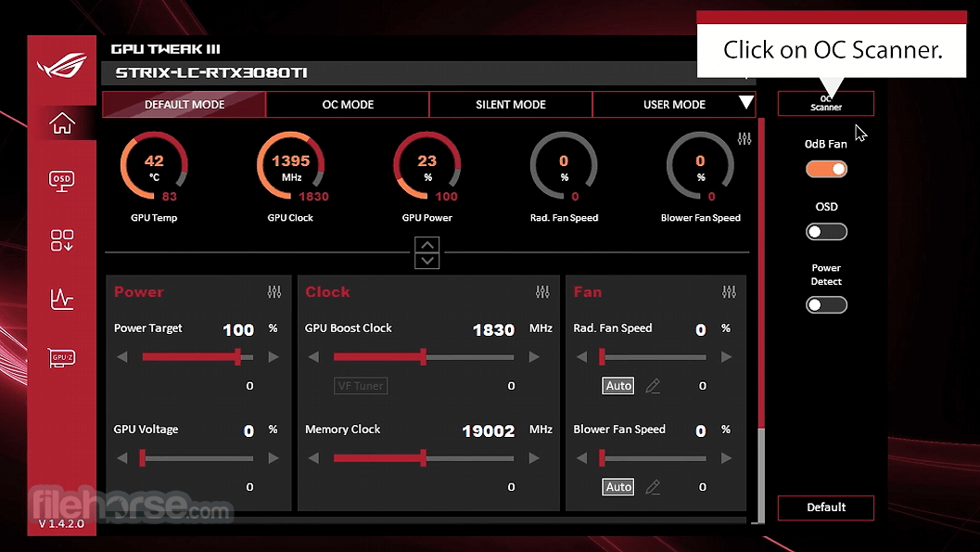This screenshot has width=980, height=552.
Task: Decrease Power Target with left arrow
Action: tap(122, 357)
